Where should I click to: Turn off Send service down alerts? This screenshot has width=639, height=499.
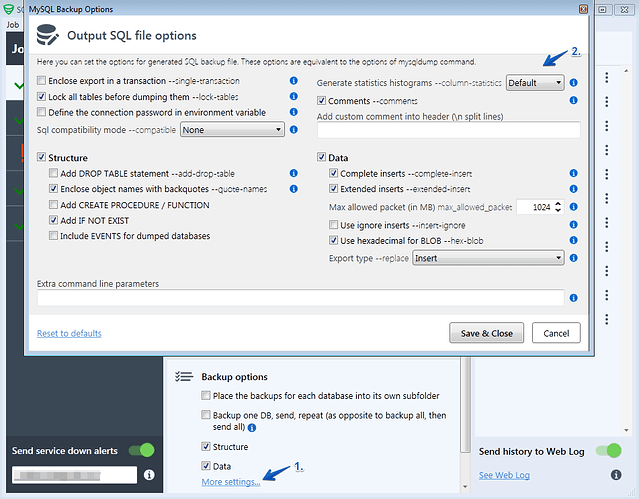(x=141, y=450)
